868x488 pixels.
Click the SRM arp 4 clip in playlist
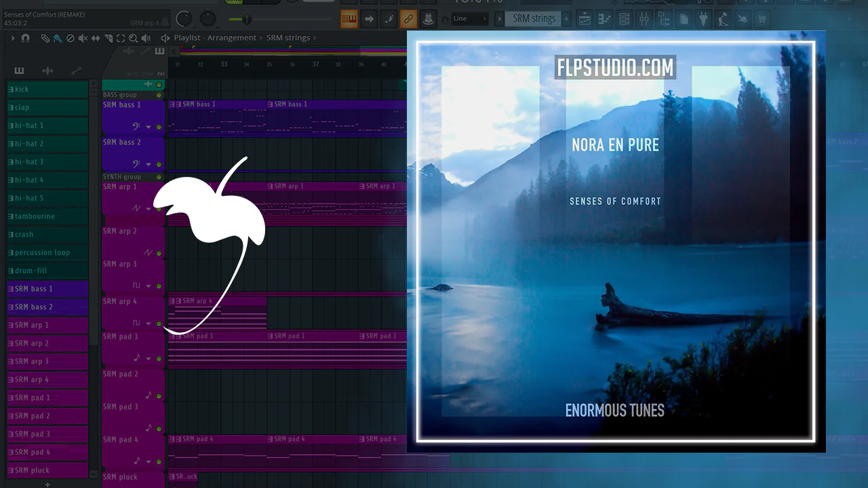pyautogui.click(x=217, y=312)
